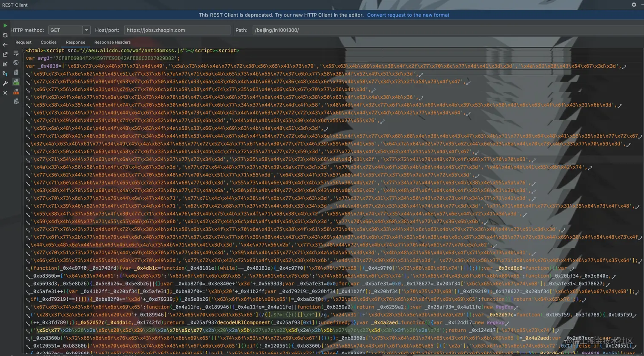View response as XML icon

(16, 91)
